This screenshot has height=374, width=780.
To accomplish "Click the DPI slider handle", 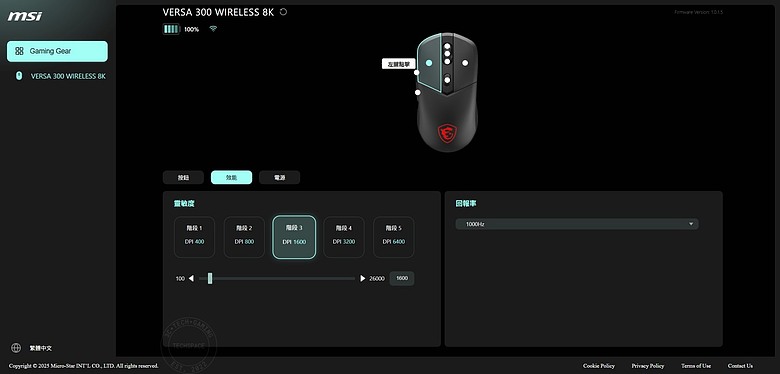I will (x=210, y=279).
